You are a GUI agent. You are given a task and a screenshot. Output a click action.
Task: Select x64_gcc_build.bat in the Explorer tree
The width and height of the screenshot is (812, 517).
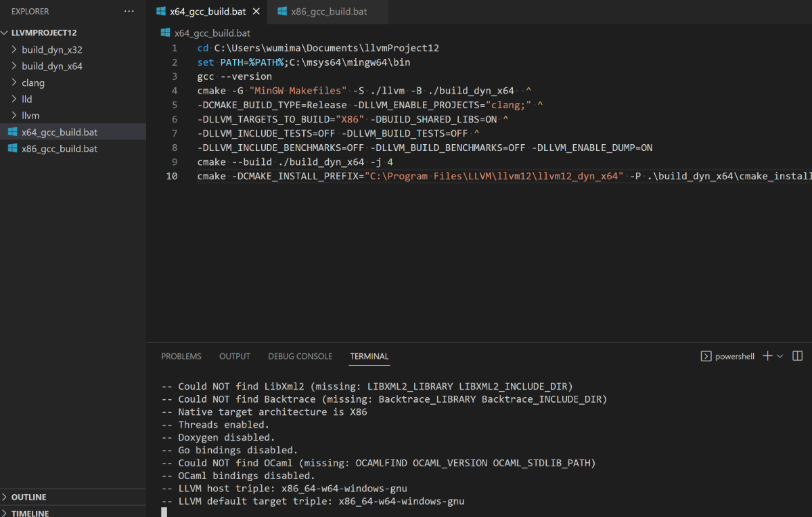(59, 132)
